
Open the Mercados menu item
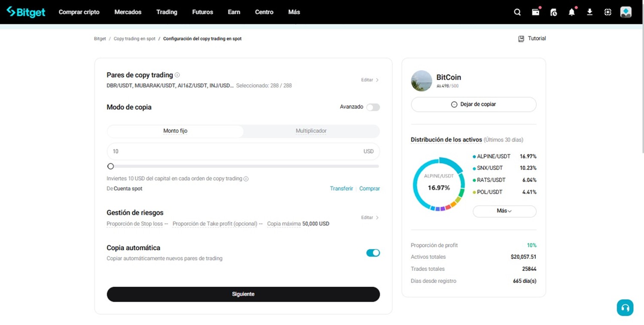click(128, 12)
